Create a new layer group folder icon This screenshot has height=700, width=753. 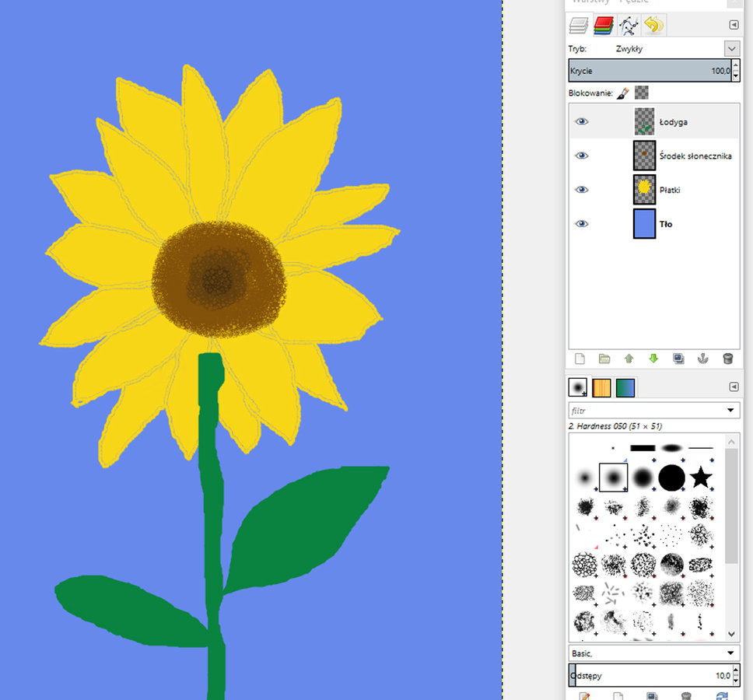[604, 359]
